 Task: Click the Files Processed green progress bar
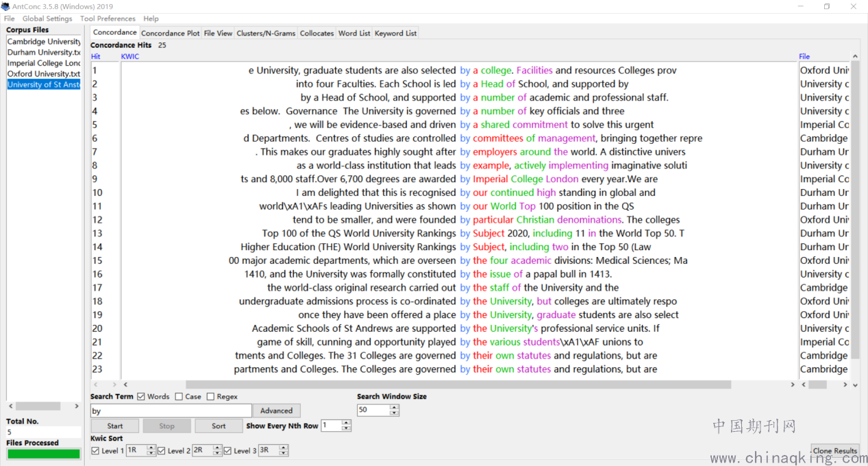coord(43,454)
